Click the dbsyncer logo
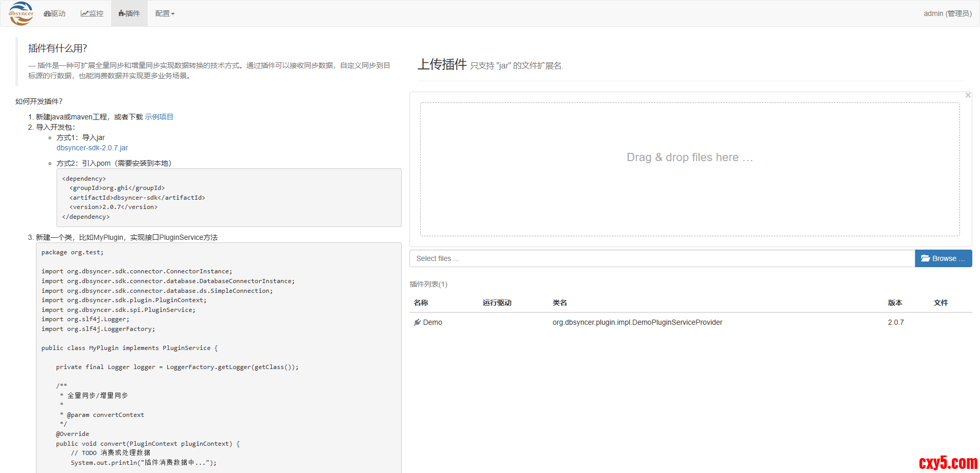 (x=21, y=13)
